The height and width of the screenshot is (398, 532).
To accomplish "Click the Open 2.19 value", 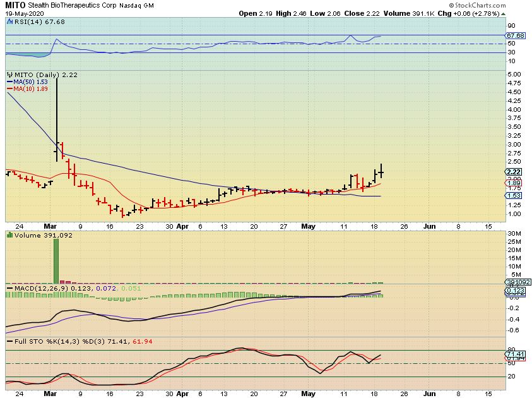I will tap(256, 14).
